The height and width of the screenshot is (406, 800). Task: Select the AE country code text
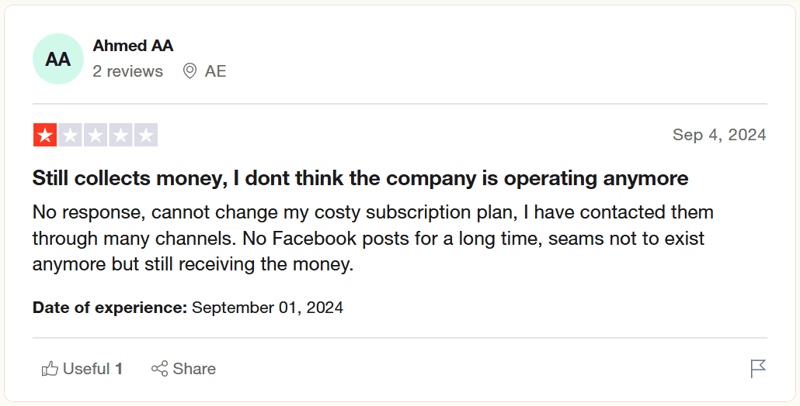[x=215, y=71]
